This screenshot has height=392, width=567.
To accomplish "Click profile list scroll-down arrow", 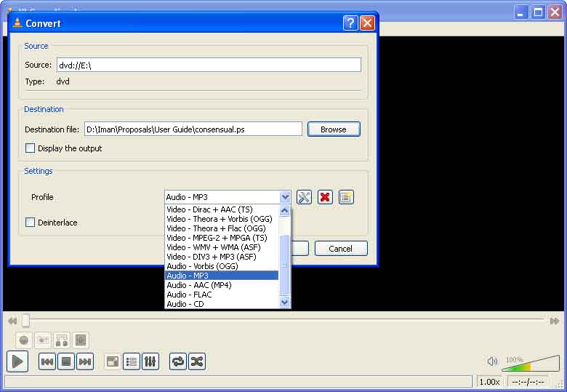I will click(284, 302).
